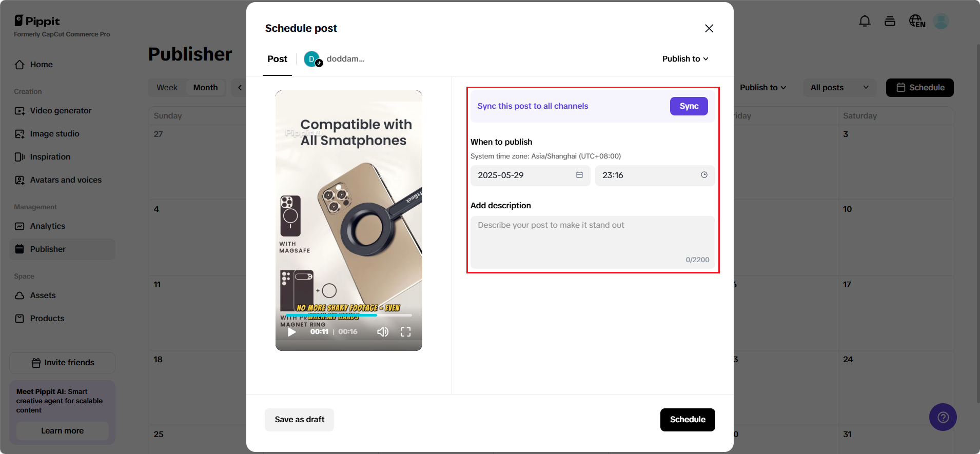
Task: Click the video progress bar
Action: (x=349, y=316)
